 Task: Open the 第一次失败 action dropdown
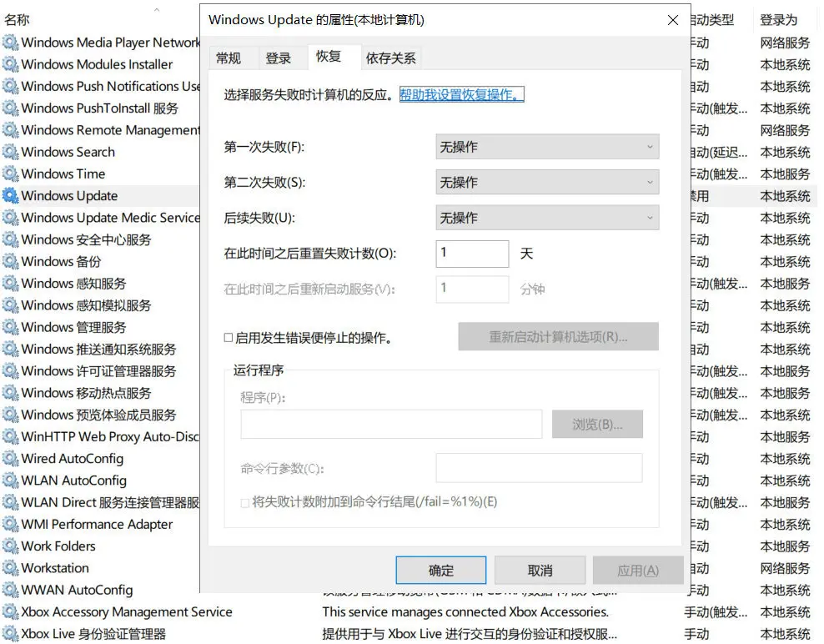547,147
